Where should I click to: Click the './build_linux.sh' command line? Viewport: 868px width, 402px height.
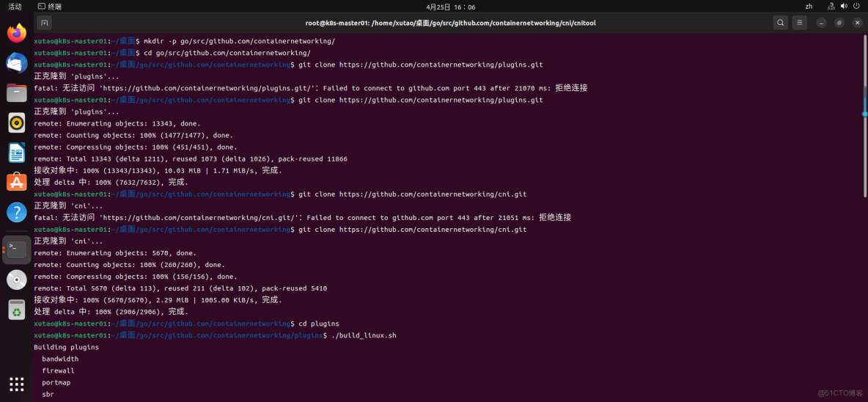click(216, 335)
